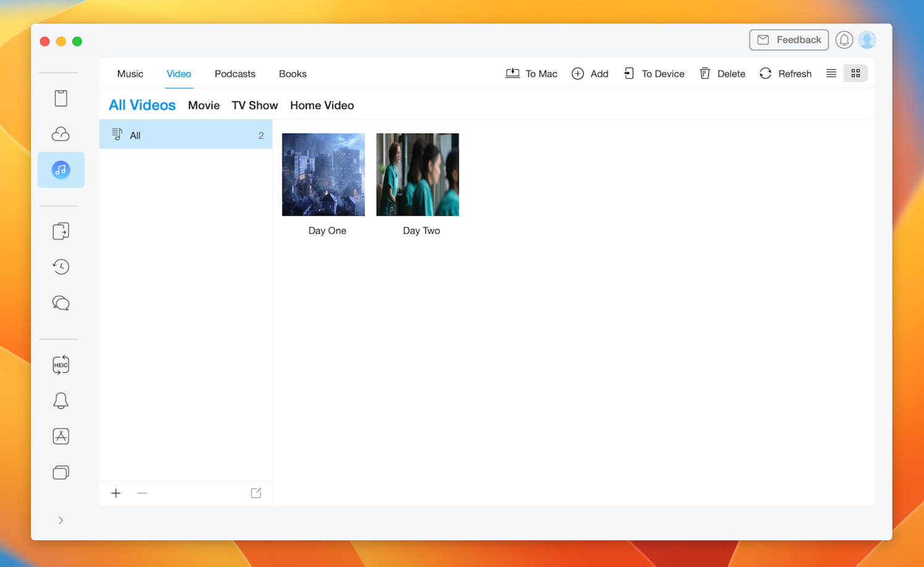The image size is (924, 567).
Task: Click the To Mac export button
Action: 531,74
